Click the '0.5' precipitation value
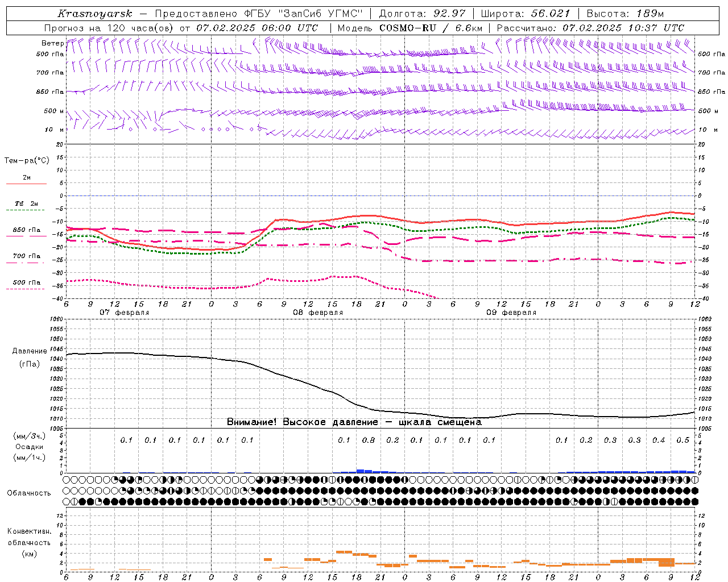Image resolution: width=728 pixels, height=582 pixels. [x=683, y=440]
